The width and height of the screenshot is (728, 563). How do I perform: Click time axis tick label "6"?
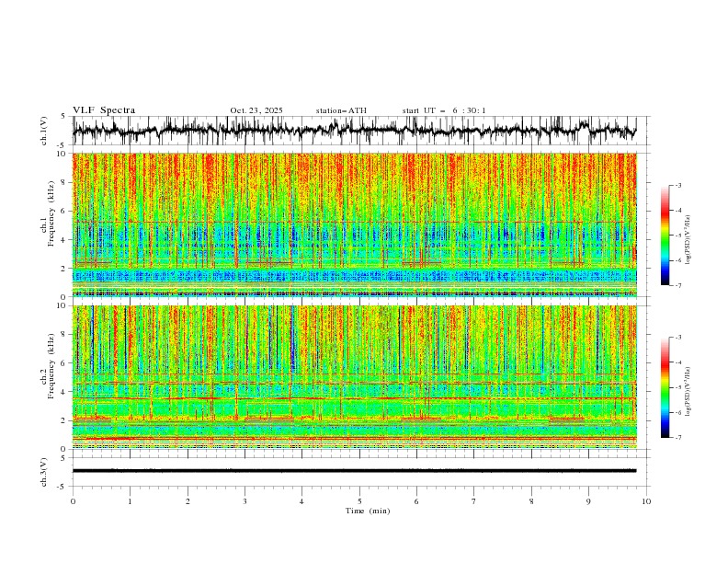(x=416, y=501)
